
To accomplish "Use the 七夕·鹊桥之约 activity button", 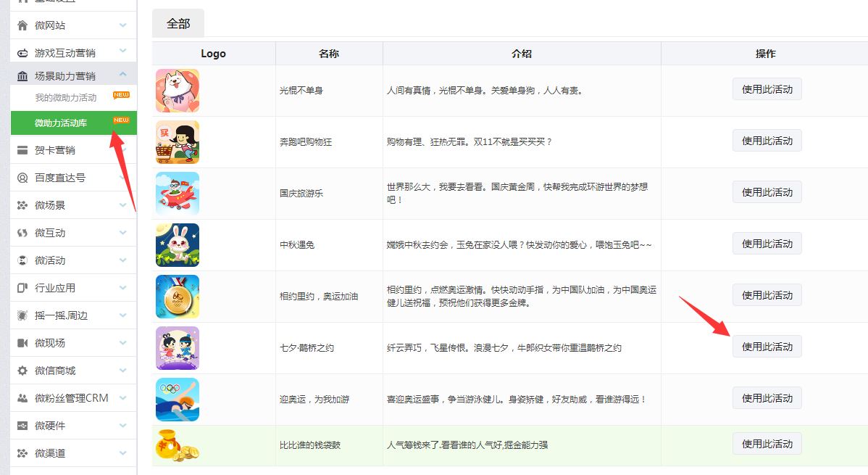I will 767,347.
